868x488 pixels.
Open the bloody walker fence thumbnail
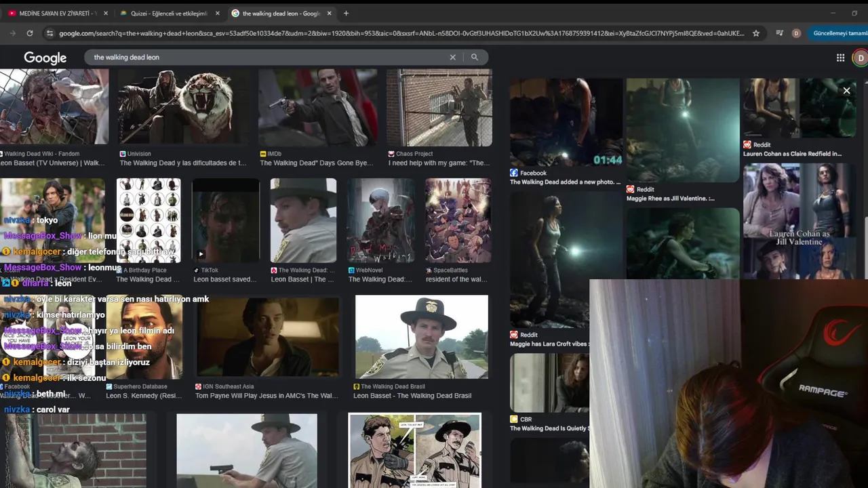tap(54, 106)
